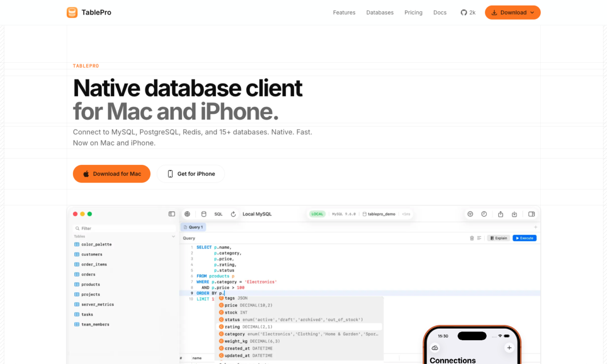Open the Download dropdown in header
Screen dimensions: 607x364
coord(512,13)
